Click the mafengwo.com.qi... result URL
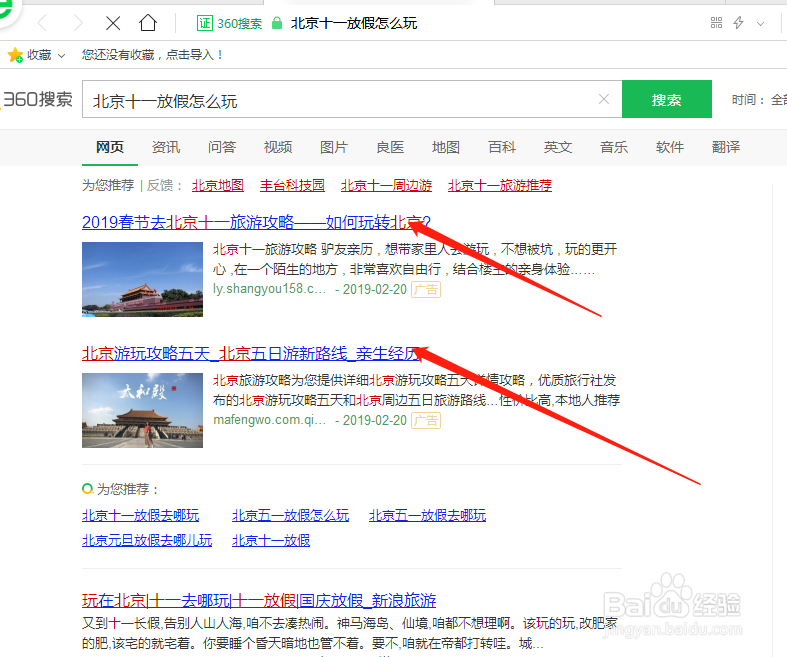This screenshot has width=787, height=657. point(270,420)
